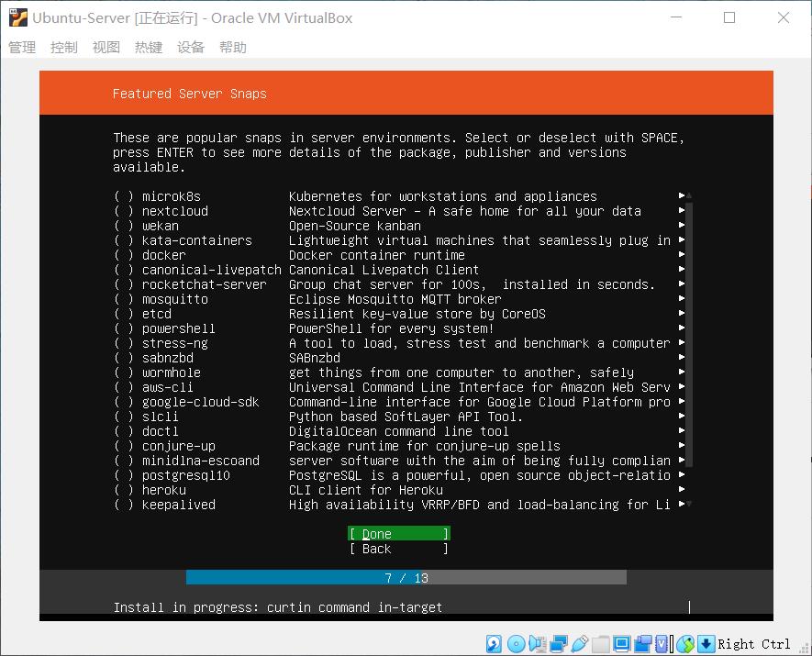Click the Back button

398,549
